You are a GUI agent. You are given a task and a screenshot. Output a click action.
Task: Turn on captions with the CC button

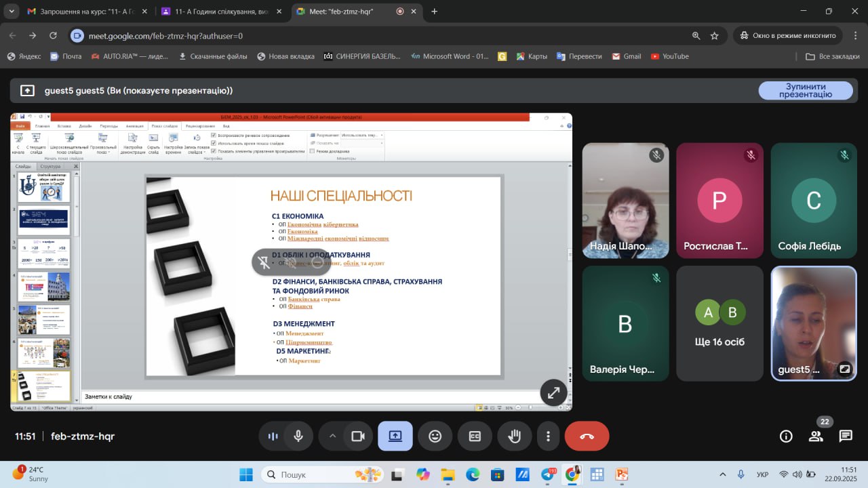[475, 436]
